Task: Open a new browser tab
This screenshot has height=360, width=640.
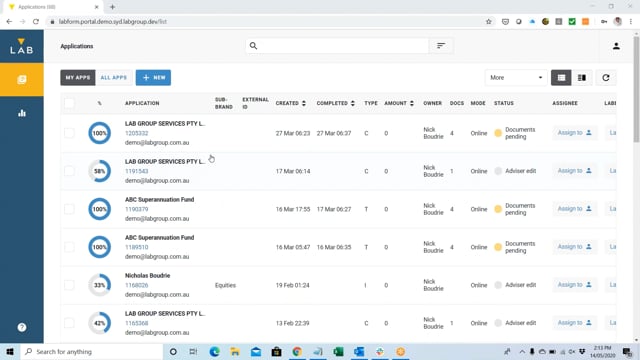Action: tap(112, 7)
